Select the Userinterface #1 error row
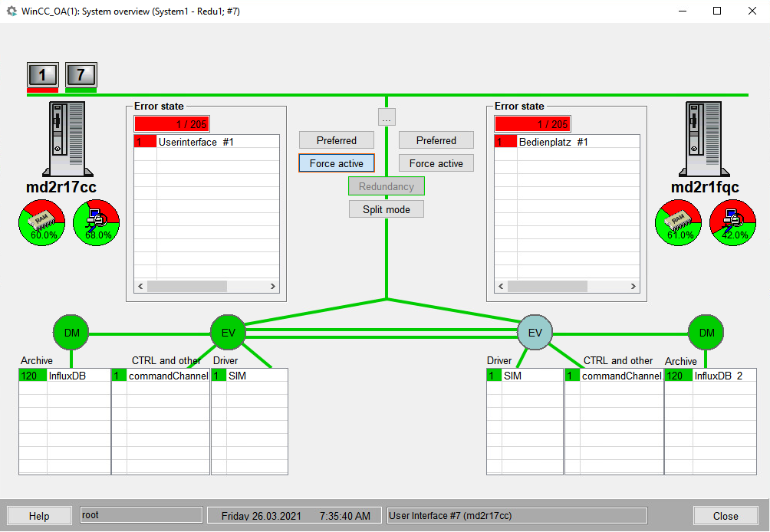The height and width of the screenshot is (532, 770). (x=207, y=142)
